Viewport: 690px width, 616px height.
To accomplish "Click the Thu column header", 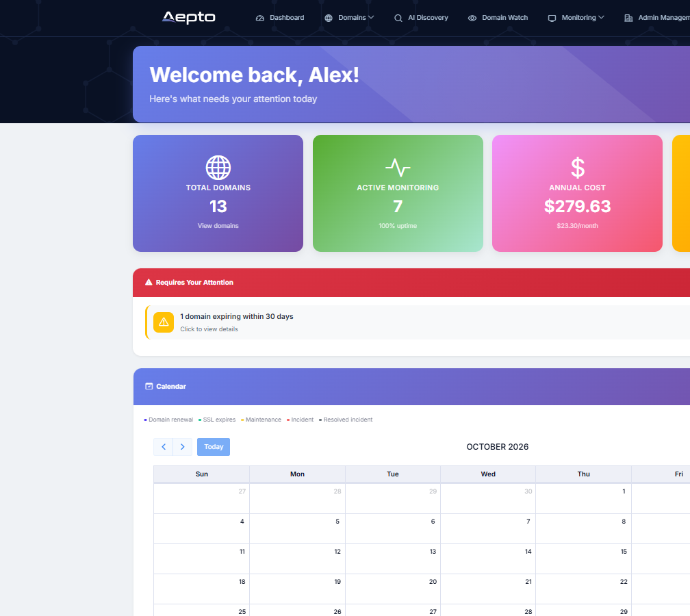I will [583, 474].
